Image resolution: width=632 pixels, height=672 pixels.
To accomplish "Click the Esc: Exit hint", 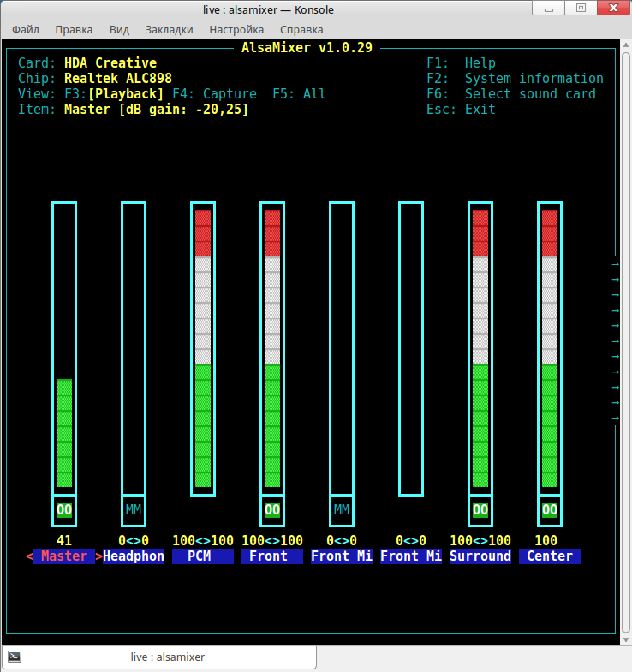I will pyautogui.click(x=461, y=110).
